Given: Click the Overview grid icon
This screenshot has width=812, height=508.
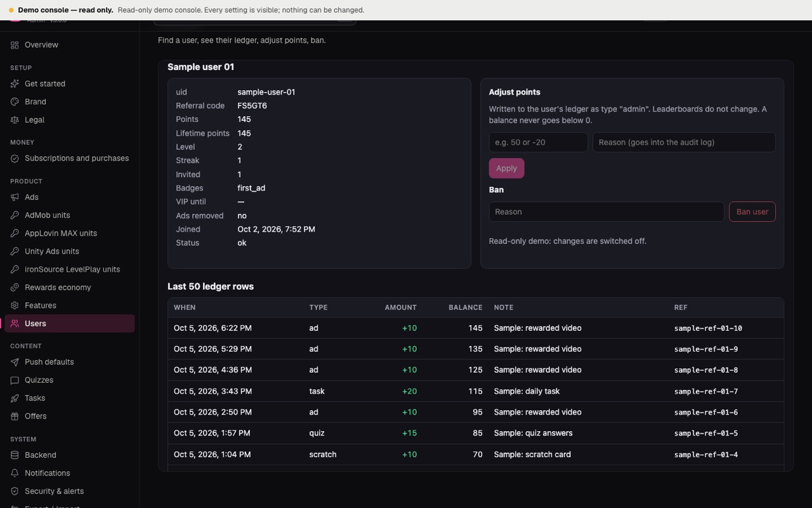Looking at the screenshot, I should (x=15, y=45).
